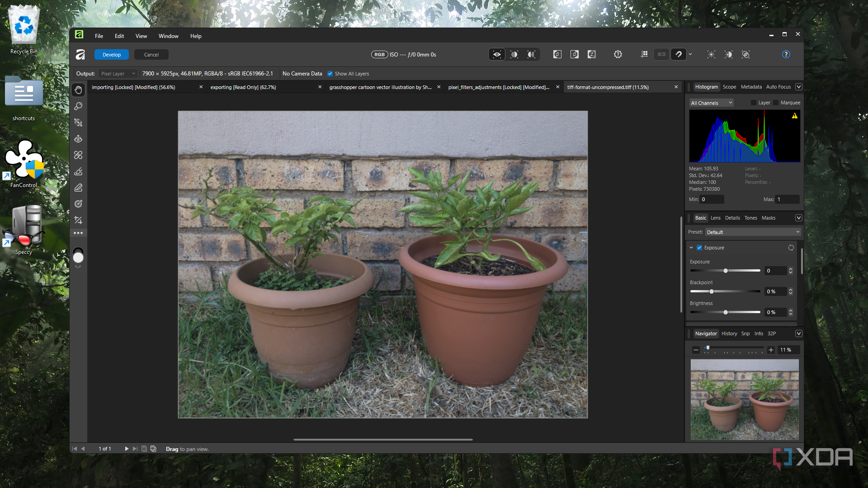Click the show clipped highlights icon
868x488 pixels.
711,55
